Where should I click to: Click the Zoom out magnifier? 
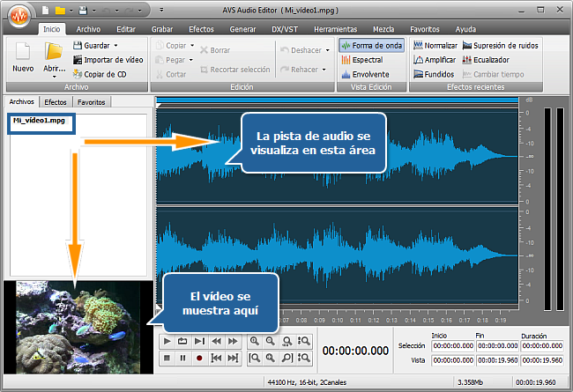point(271,341)
